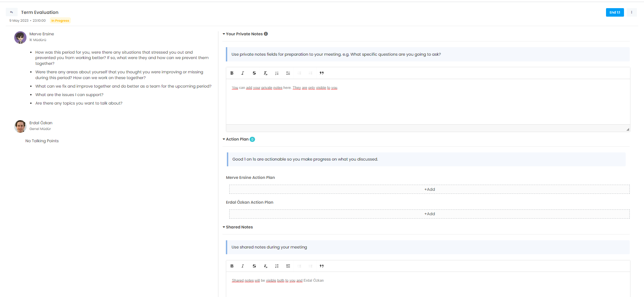
Task: Click Erdal Özkan's avatar picture
Action: (20, 126)
